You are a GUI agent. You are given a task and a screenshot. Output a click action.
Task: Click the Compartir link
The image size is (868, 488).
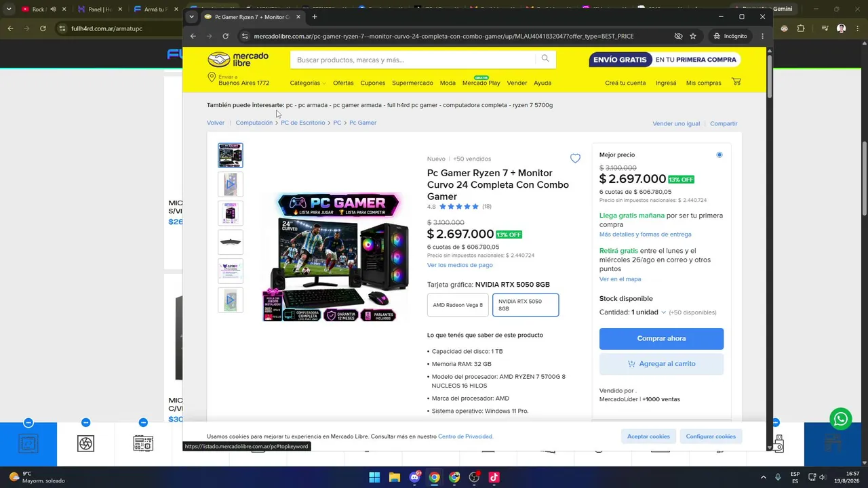(724, 123)
